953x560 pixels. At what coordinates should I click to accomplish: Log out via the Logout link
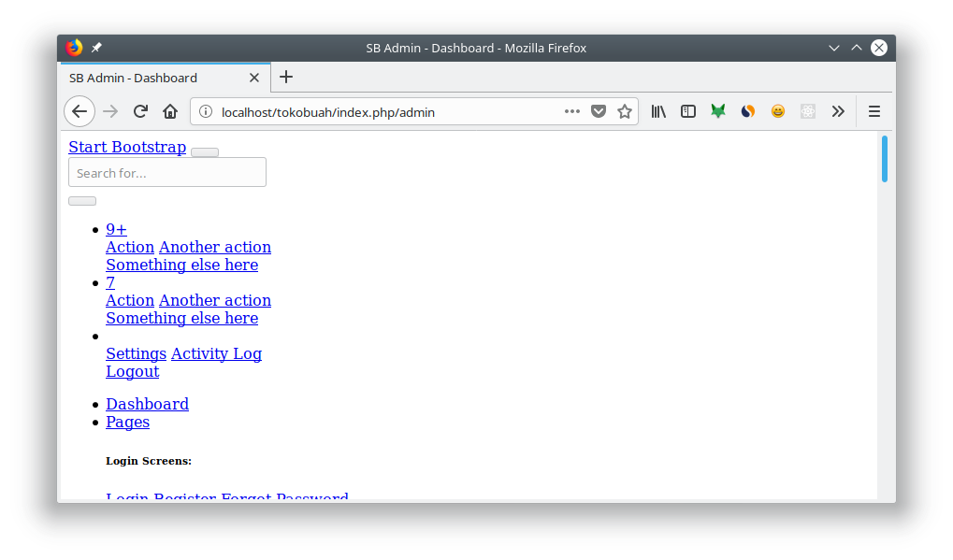coord(132,371)
